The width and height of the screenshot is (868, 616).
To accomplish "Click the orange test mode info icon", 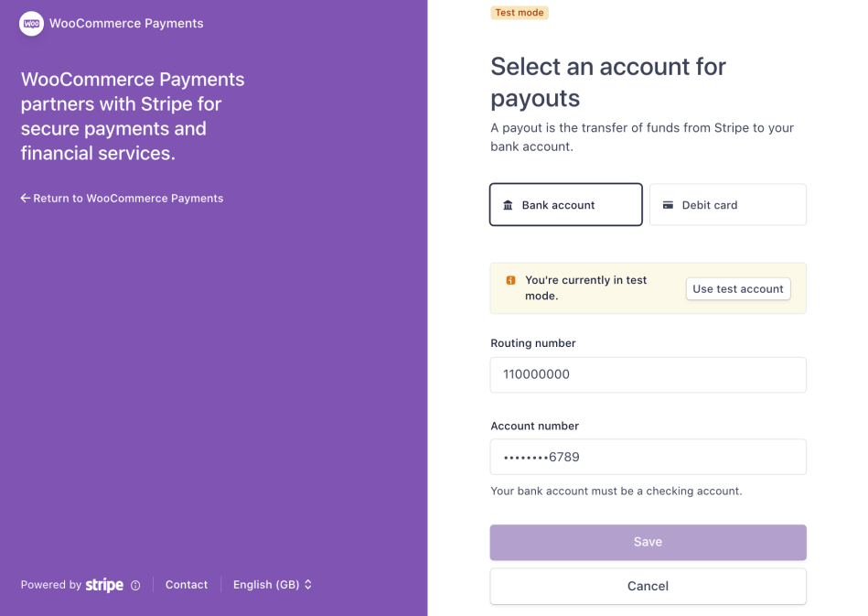I will pos(510,280).
